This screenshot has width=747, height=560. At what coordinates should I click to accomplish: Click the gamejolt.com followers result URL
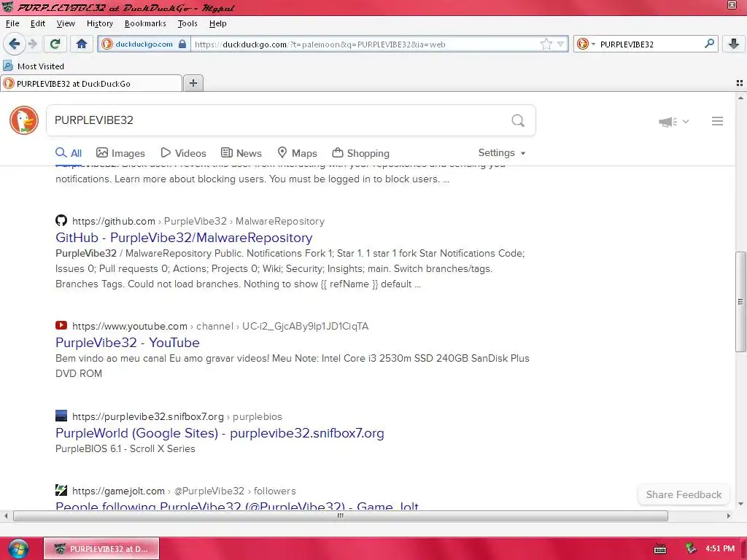pyautogui.click(x=184, y=491)
